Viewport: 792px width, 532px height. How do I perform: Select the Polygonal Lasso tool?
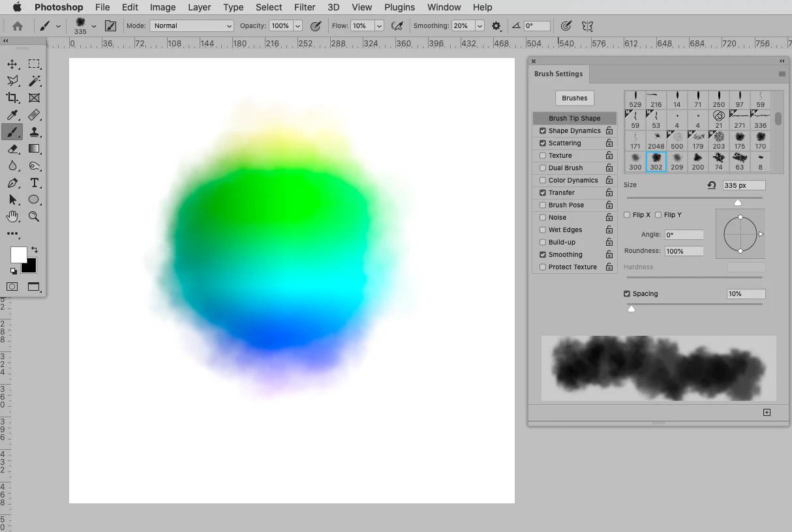coord(12,81)
